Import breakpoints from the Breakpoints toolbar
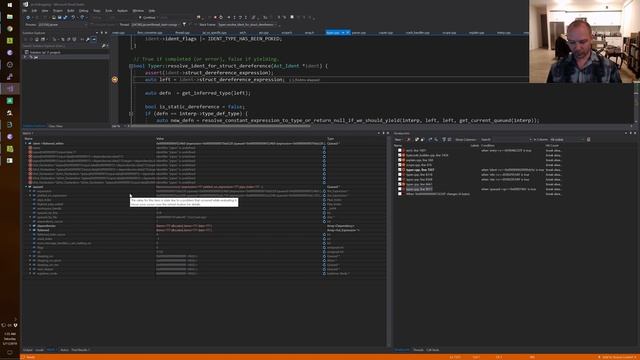640x360 pixels. click(x=436, y=140)
